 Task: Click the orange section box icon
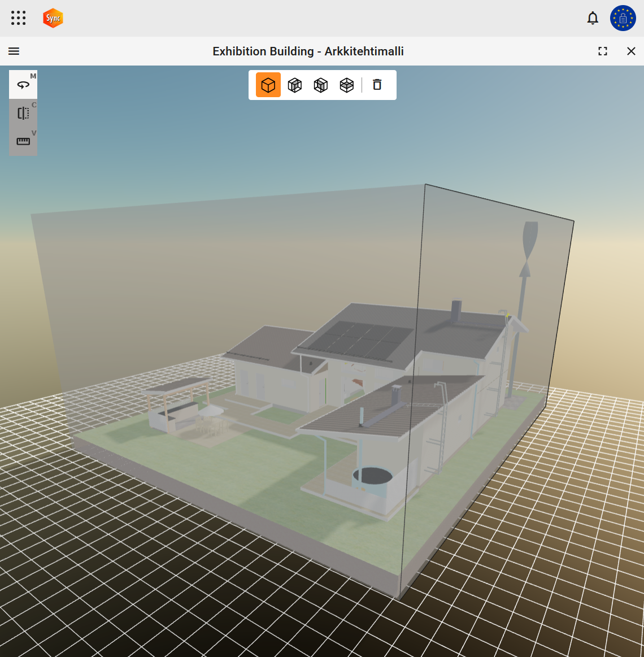coord(268,85)
